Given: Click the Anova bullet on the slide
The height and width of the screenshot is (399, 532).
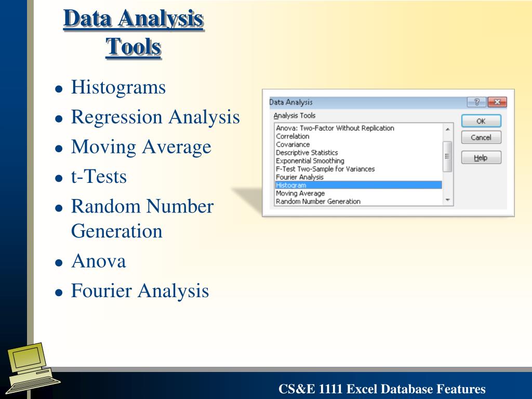Looking at the screenshot, I should [98, 261].
